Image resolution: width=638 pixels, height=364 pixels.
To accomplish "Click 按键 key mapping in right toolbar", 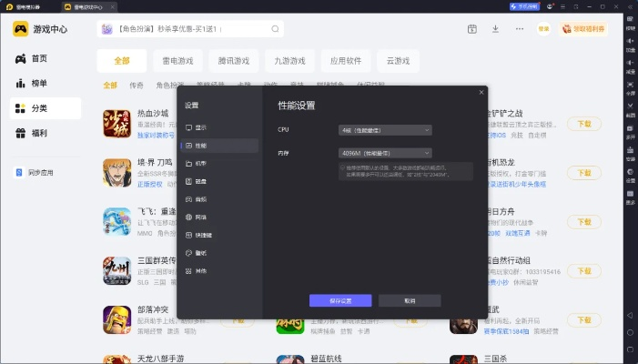I will coord(631,23).
